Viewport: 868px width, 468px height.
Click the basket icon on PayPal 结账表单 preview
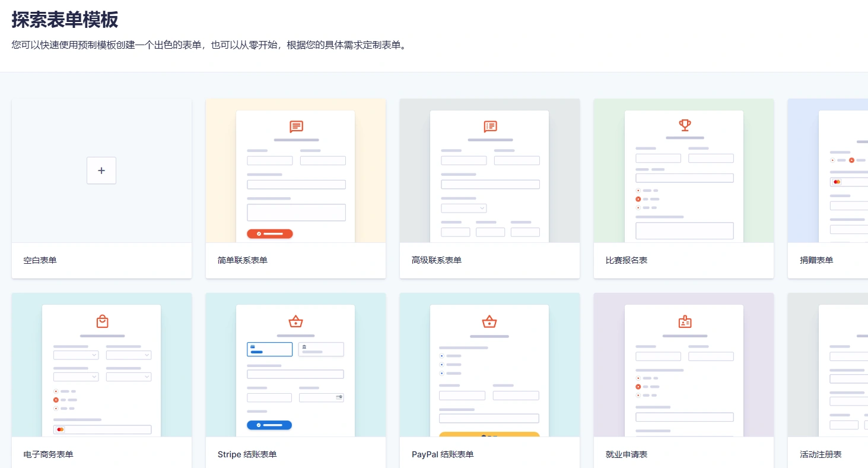coord(489,321)
